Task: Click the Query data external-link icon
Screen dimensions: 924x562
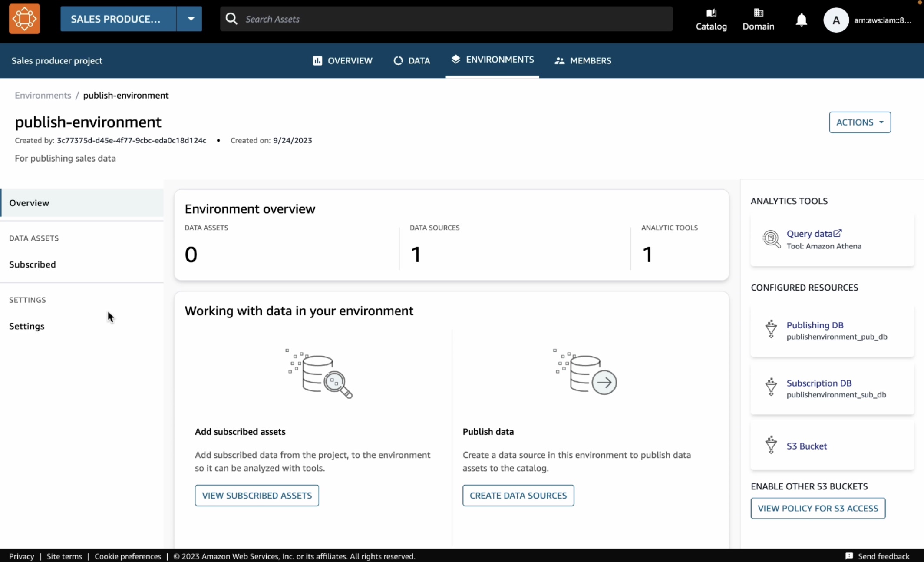Action: (x=838, y=233)
